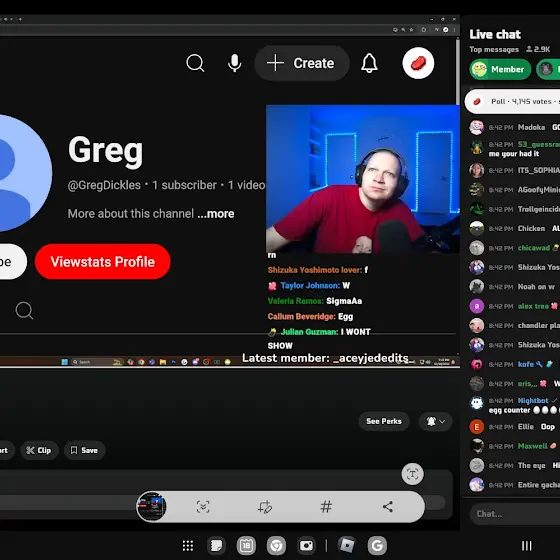The image size is (560, 560).
Task: Open the red bean account avatar
Action: click(418, 63)
